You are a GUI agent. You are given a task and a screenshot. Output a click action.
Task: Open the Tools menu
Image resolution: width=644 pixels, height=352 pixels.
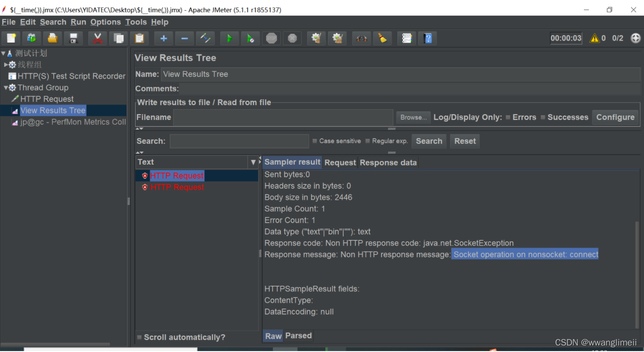136,22
